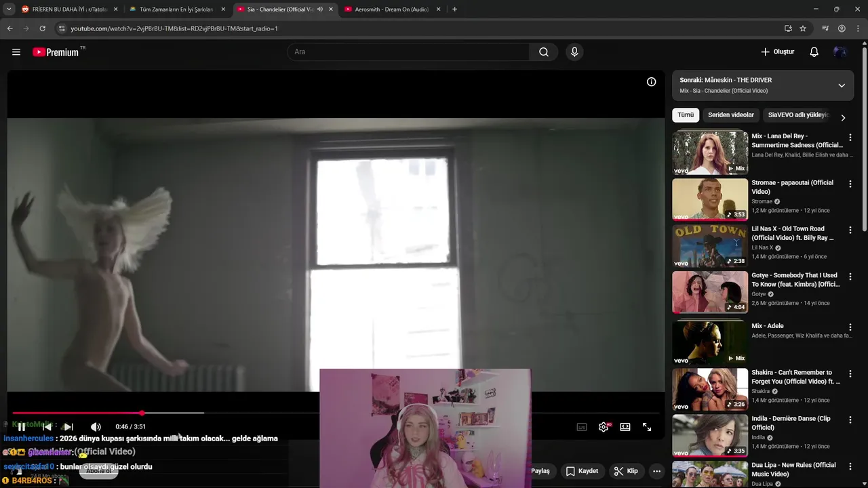Viewport: 868px width, 488px height.
Task: Open options for Old Town Road video
Action: pyautogui.click(x=850, y=230)
